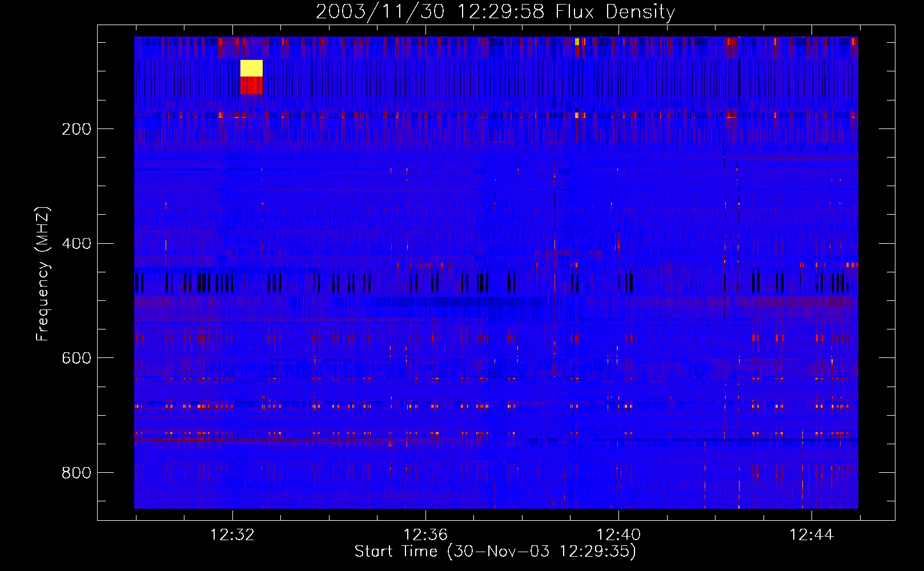Click the red block below the yellow burst
Viewport: 924px width, 571px height.
tap(251, 86)
